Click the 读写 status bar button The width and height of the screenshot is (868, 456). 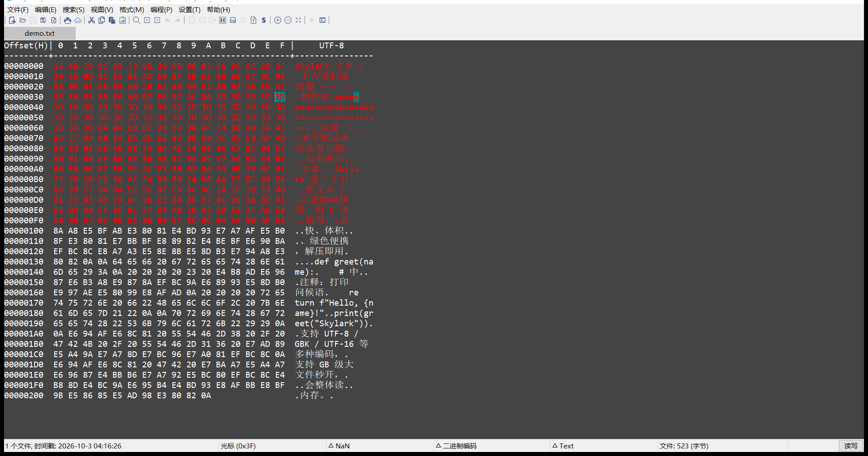851,446
